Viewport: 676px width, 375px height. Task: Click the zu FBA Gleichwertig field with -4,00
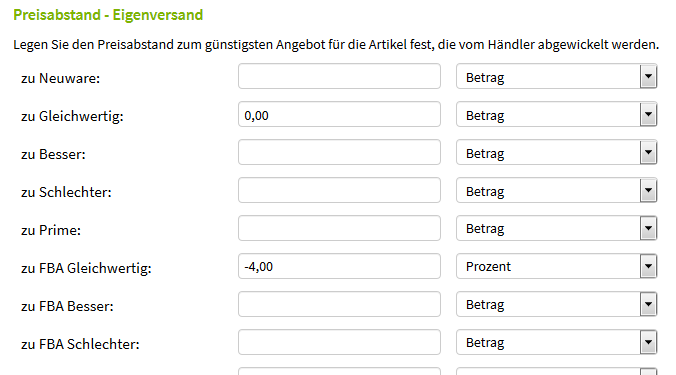click(339, 266)
